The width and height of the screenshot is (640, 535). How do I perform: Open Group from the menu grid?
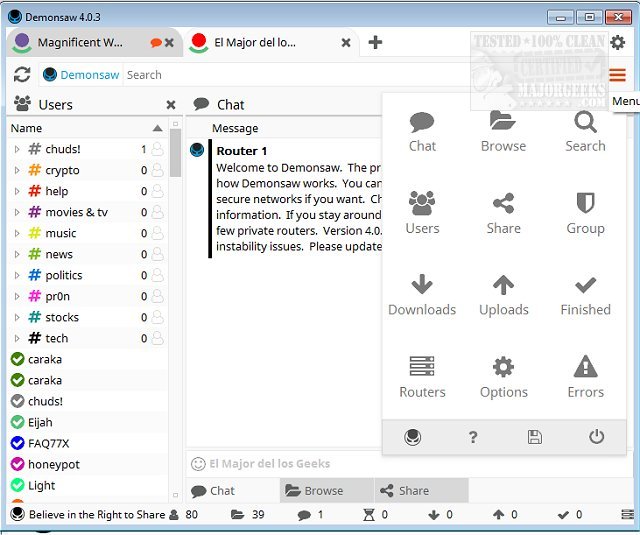tap(585, 213)
